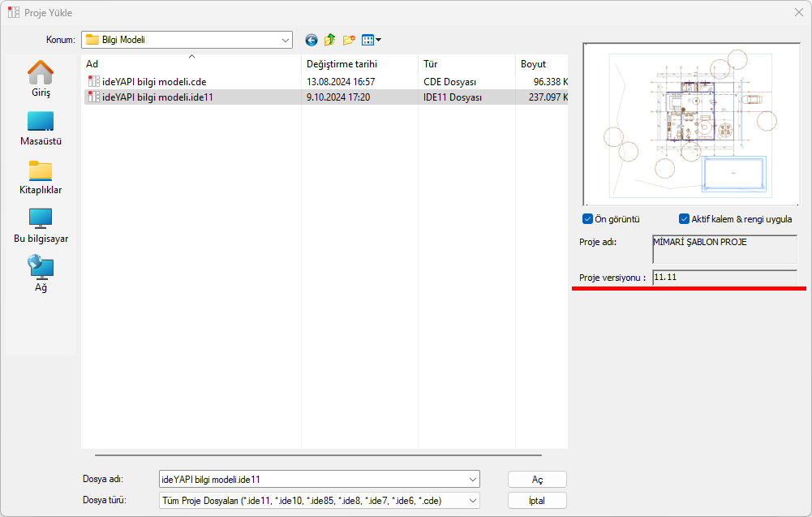The image size is (812, 517).
Task: Create a new folder icon
Action: (350, 40)
